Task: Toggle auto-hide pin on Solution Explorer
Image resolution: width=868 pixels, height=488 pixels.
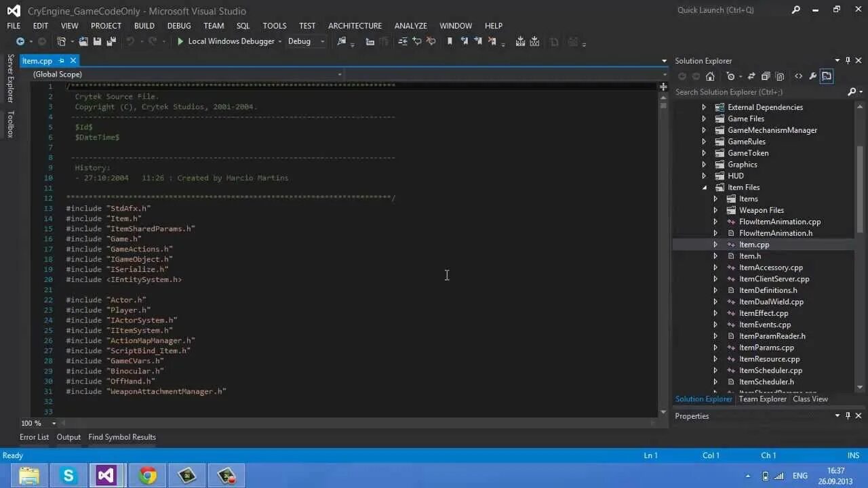Action: [848, 61]
